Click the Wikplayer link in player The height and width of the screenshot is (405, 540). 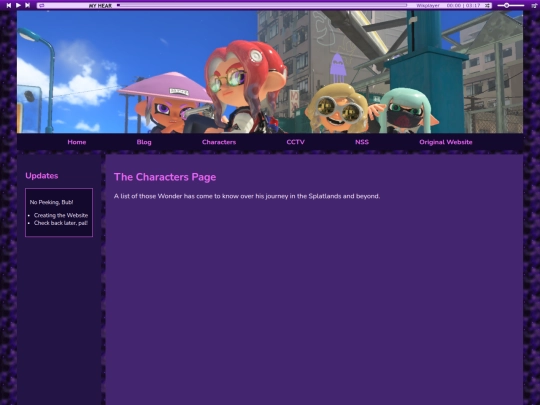tap(428, 6)
